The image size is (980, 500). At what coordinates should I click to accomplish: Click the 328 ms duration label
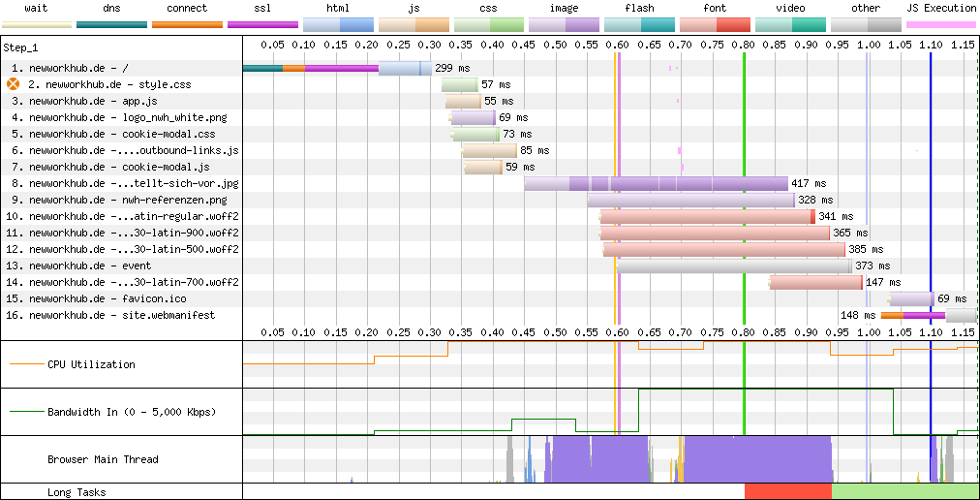815,200
